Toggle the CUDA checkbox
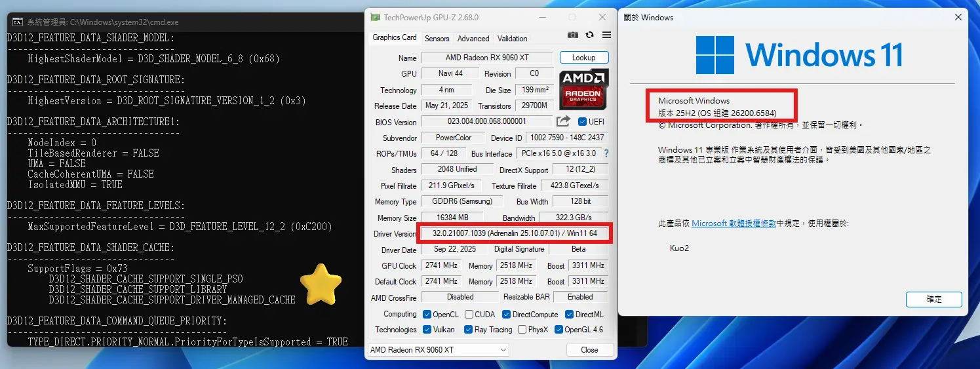 click(468, 315)
